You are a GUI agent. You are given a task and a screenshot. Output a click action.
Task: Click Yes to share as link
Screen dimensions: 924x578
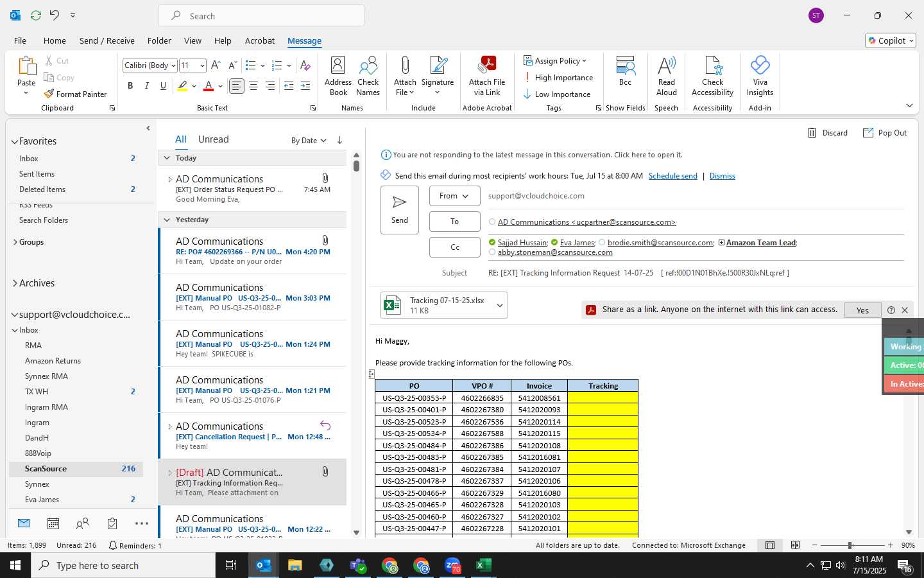pyautogui.click(x=862, y=310)
